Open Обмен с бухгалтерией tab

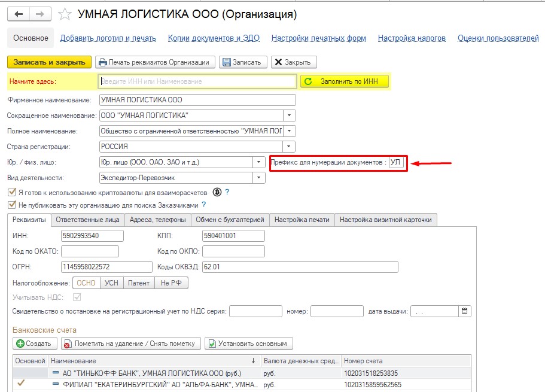click(230, 220)
